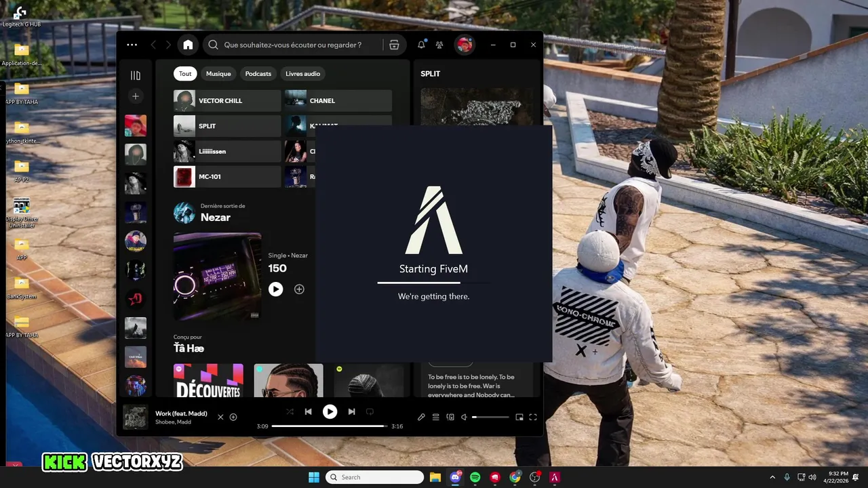868x488 pixels.
Task: Adjust the Spotify volume slider
Action: pos(490,418)
